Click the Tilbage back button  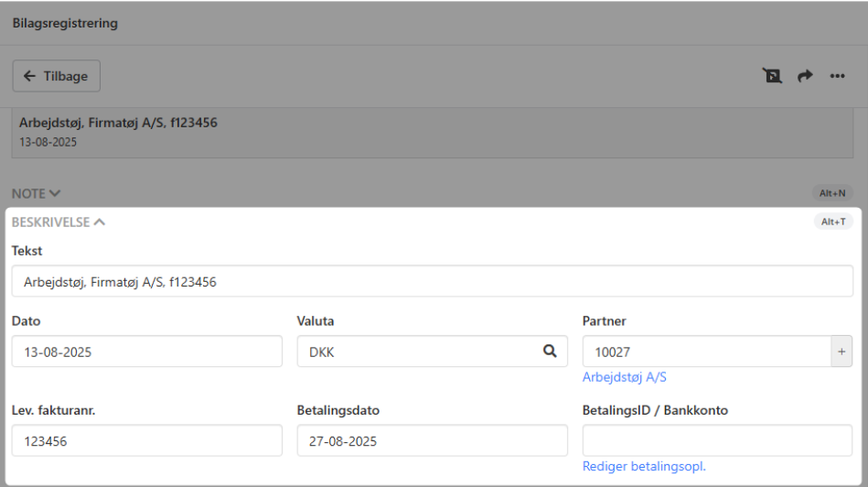tap(56, 76)
